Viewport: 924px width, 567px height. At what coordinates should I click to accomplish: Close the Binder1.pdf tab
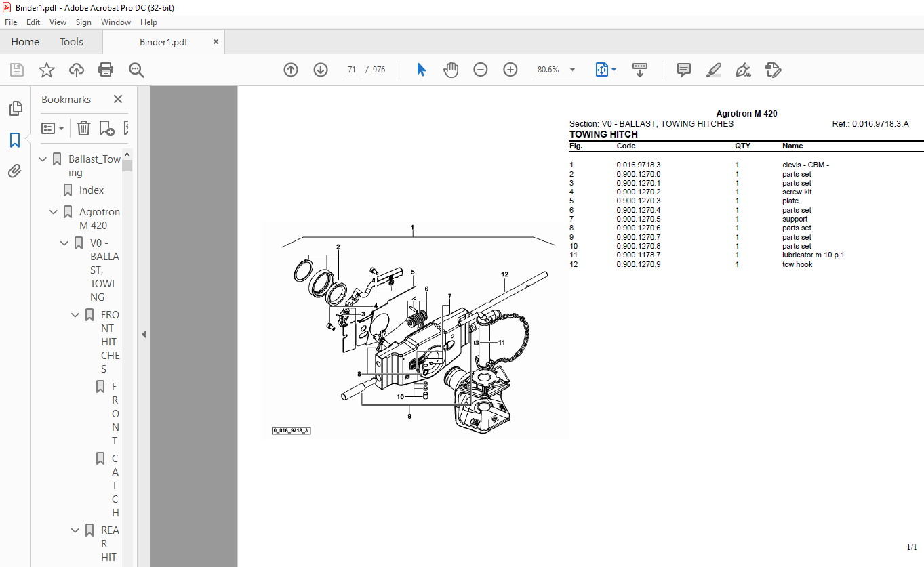point(216,41)
